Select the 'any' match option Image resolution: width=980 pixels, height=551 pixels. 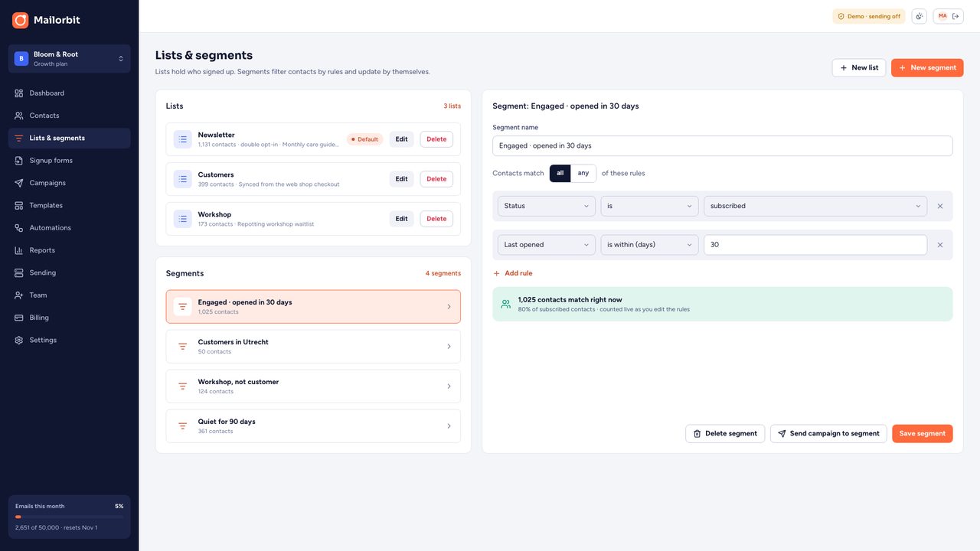pos(583,174)
